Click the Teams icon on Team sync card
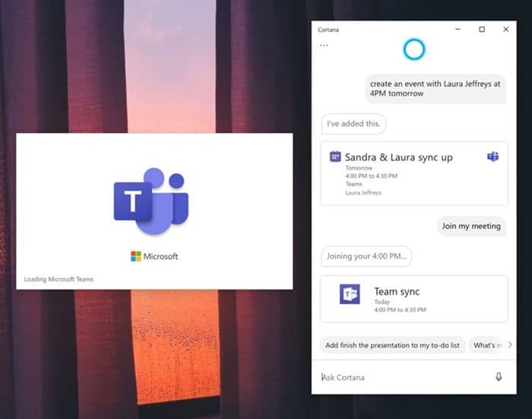Image resolution: width=532 pixels, height=419 pixels. tap(350, 294)
